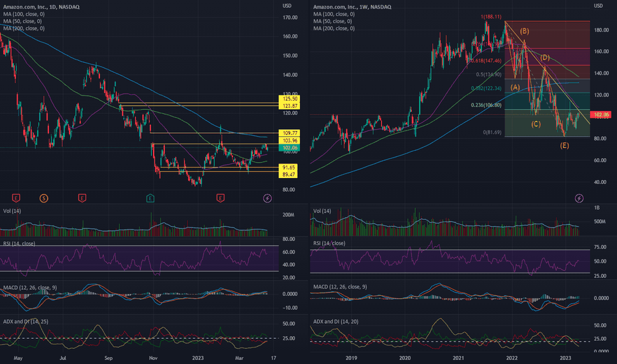Click the 0.618(147.46) Fibonacci level label

point(486,61)
